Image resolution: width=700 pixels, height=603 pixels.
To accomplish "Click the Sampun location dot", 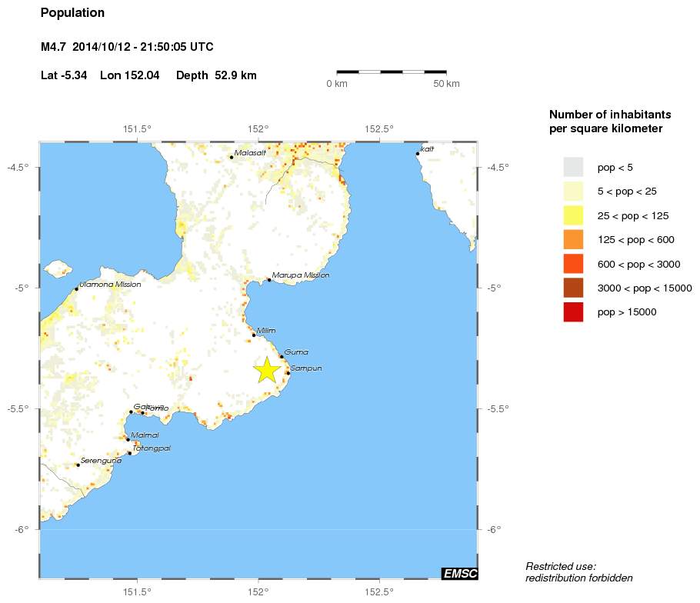I will pos(288,373).
